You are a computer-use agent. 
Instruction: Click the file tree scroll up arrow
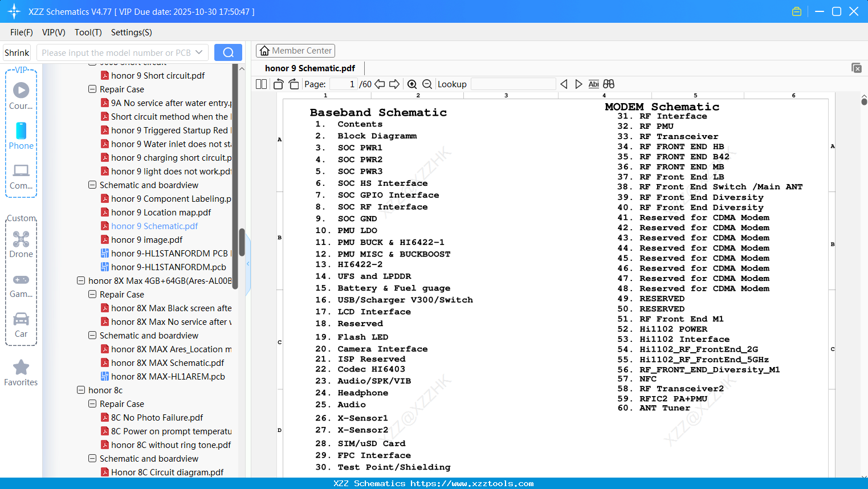coord(242,68)
